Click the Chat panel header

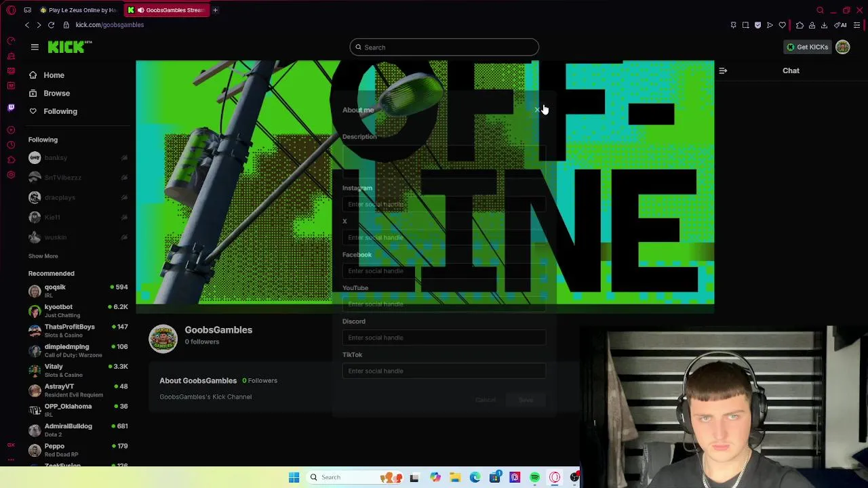(791, 70)
